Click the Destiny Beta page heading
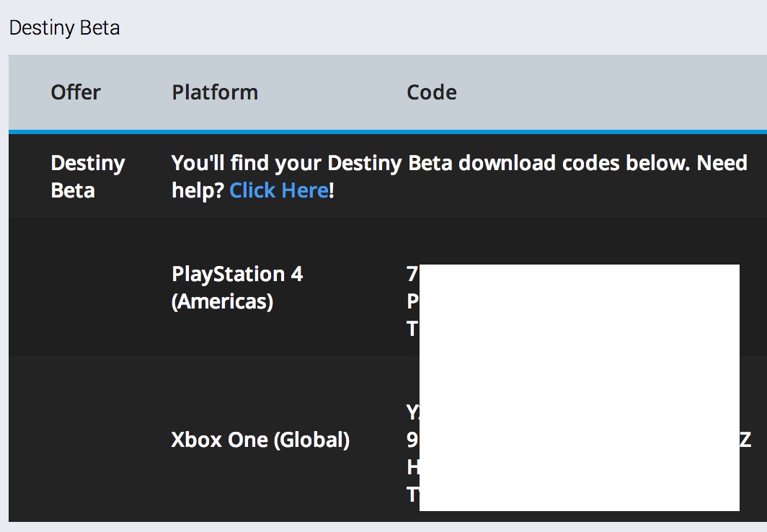The image size is (767, 532). click(x=65, y=28)
